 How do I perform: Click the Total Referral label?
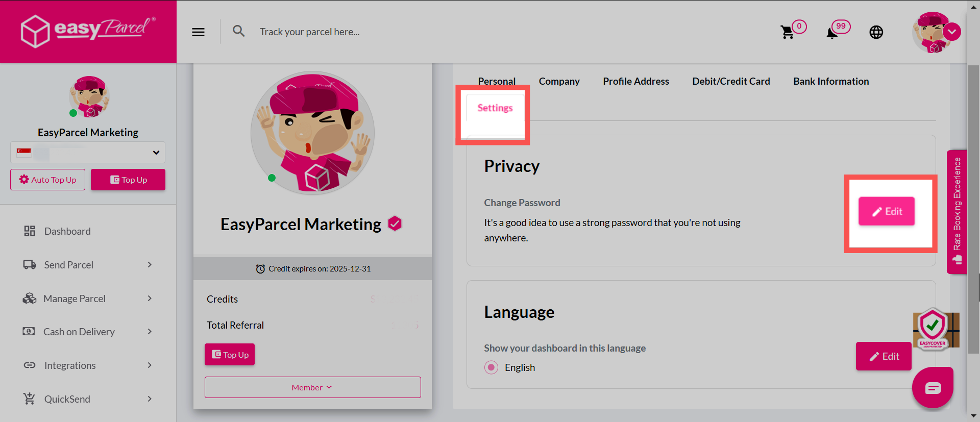click(235, 325)
